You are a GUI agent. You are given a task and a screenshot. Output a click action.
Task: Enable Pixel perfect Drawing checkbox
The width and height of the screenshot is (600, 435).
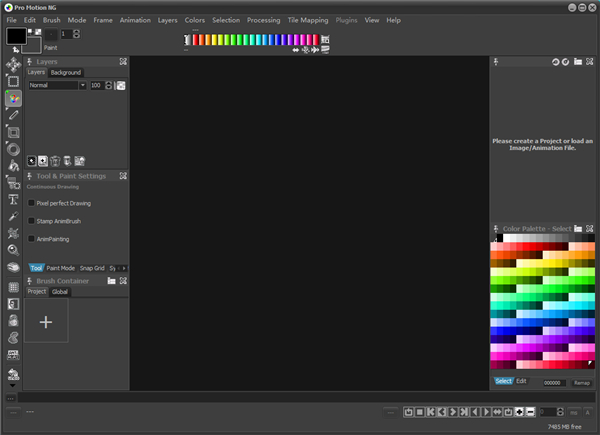click(x=31, y=203)
